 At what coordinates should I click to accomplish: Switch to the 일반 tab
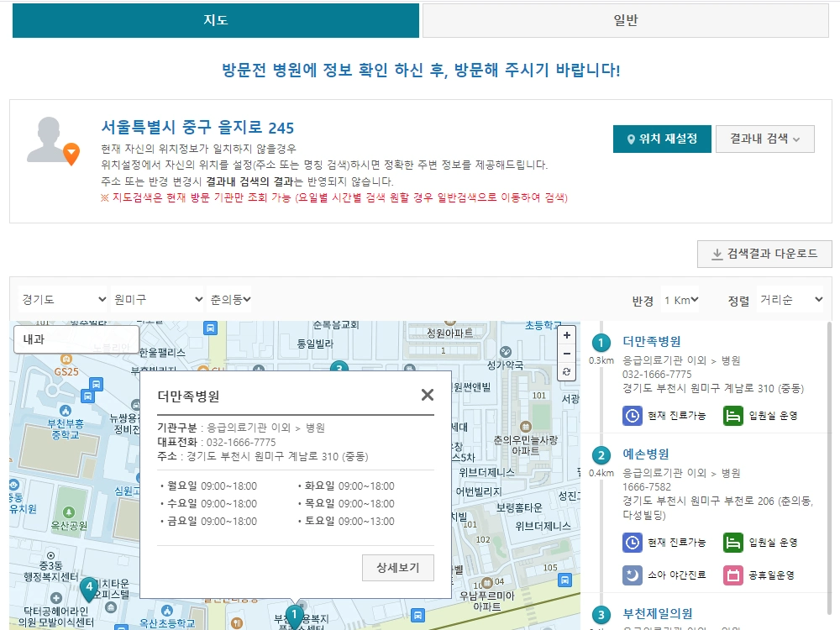(x=625, y=20)
